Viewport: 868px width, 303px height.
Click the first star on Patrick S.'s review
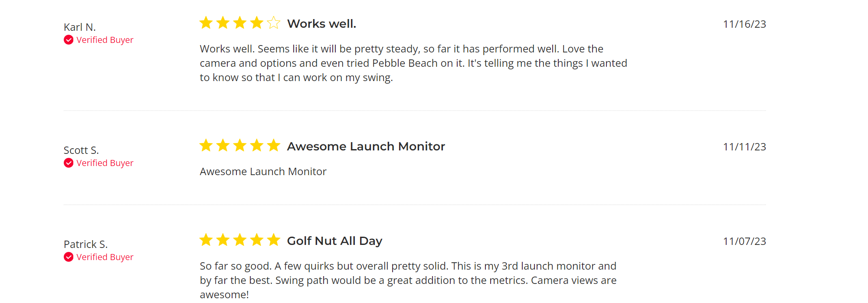[206, 240]
